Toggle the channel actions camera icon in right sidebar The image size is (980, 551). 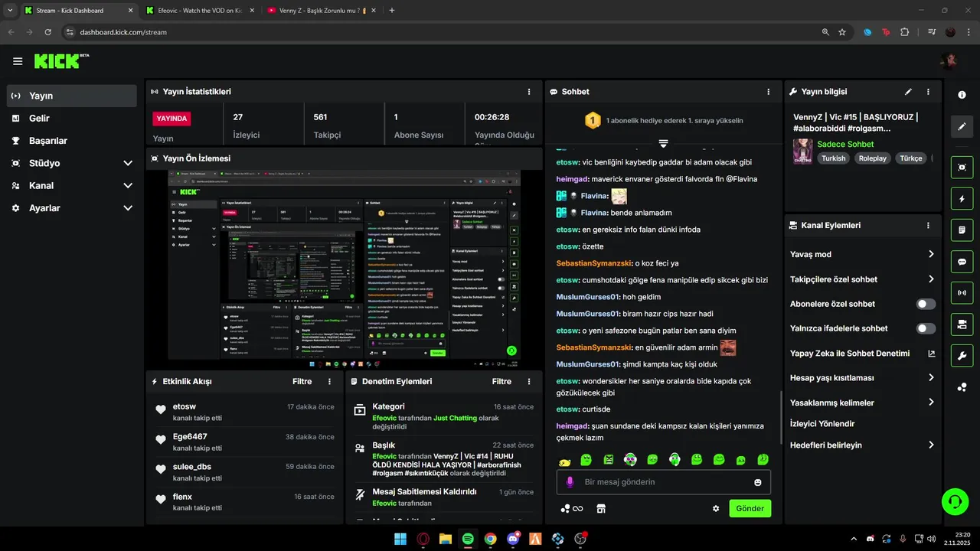pyautogui.click(x=962, y=324)
